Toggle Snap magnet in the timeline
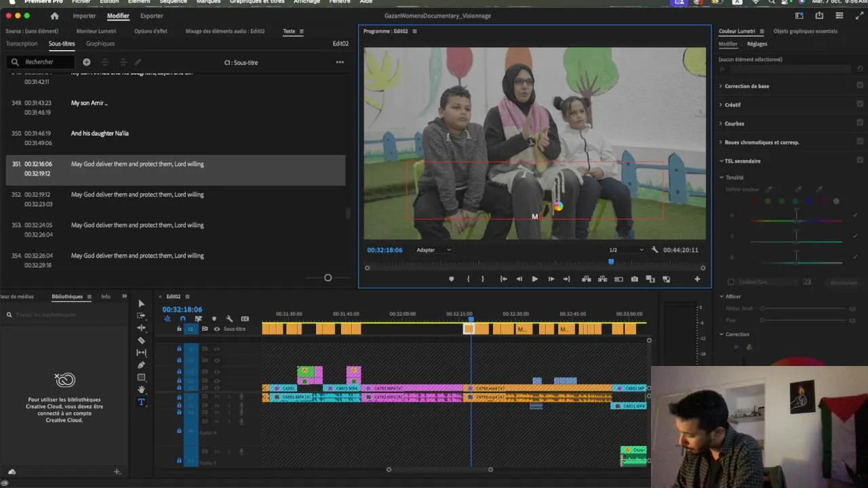 tap(182, 319)
